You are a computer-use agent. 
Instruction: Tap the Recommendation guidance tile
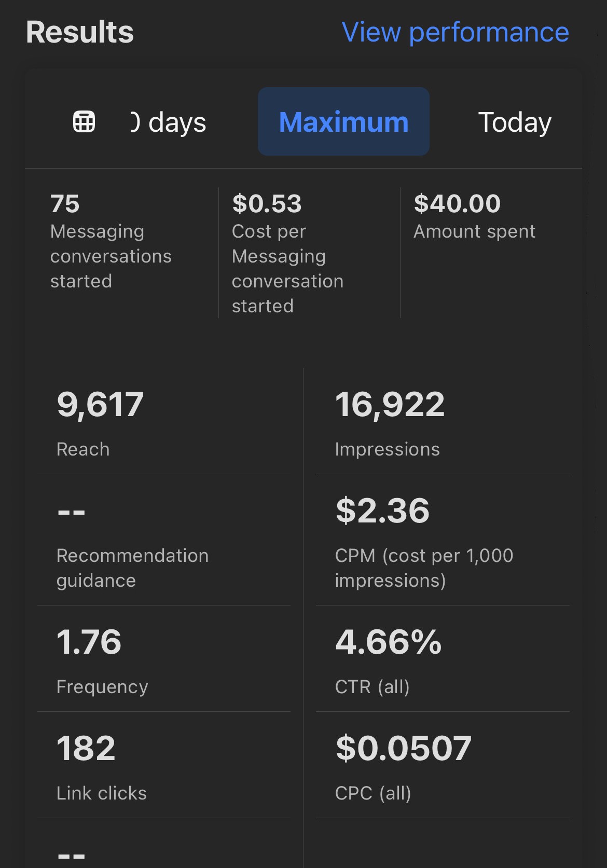(x=163, y=540)
